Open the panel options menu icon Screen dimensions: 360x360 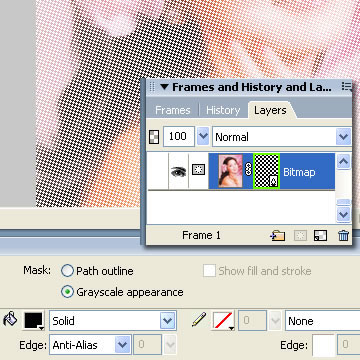pyautogui.click(x=347, y=87)
